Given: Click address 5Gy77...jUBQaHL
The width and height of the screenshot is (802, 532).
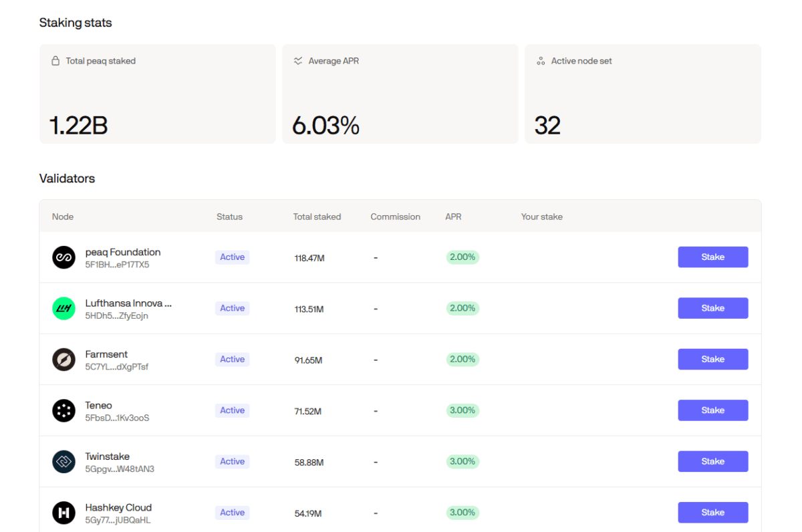Looking at the screenshot, I should click(x=118, y=520).
